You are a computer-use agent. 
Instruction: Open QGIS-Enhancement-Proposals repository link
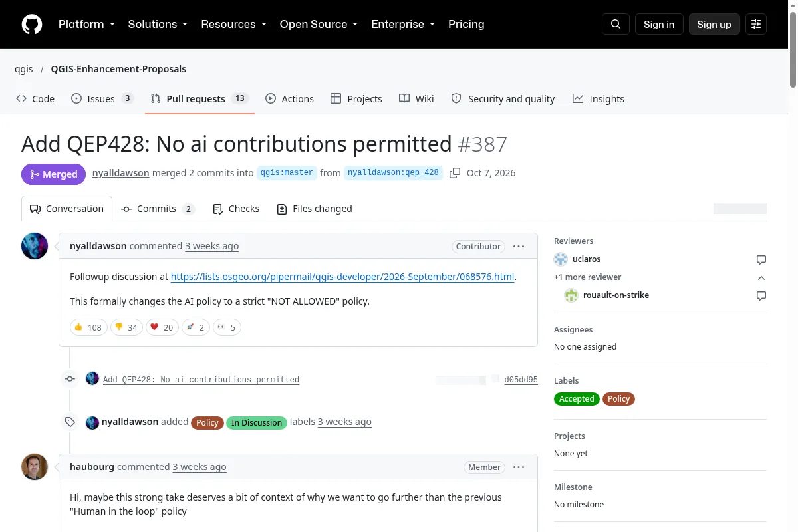(x=118, y=69)
